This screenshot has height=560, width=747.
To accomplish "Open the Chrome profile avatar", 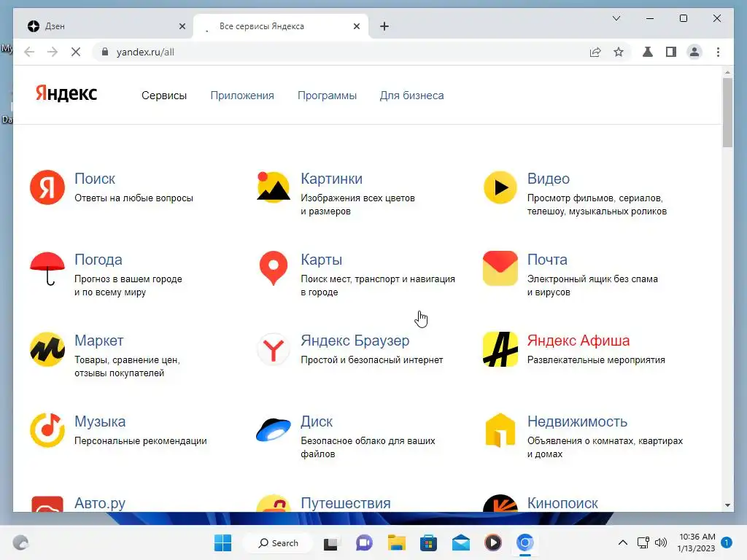I will coord(694,52).
